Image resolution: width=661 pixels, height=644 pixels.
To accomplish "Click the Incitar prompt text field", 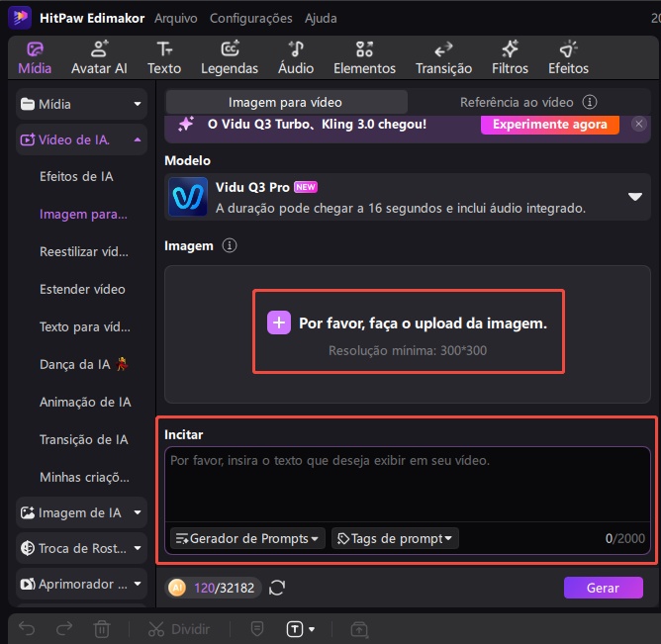I will (406, 485).
